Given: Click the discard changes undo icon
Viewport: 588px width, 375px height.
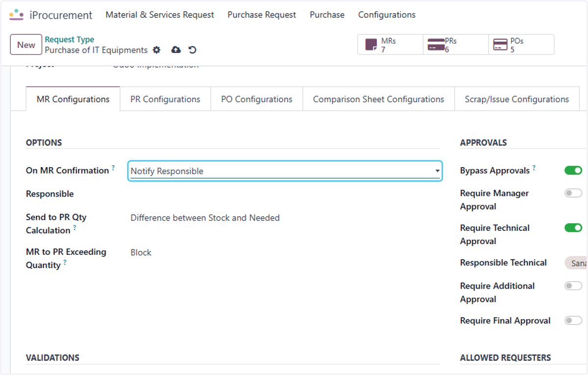Looking at the screenshot, I should pos(193,50).
